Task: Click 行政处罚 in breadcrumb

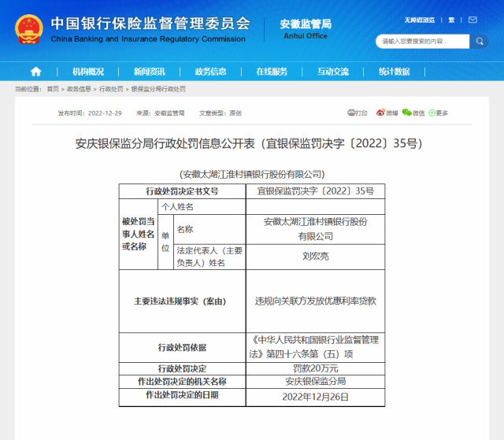Action: tap(111, 89)
